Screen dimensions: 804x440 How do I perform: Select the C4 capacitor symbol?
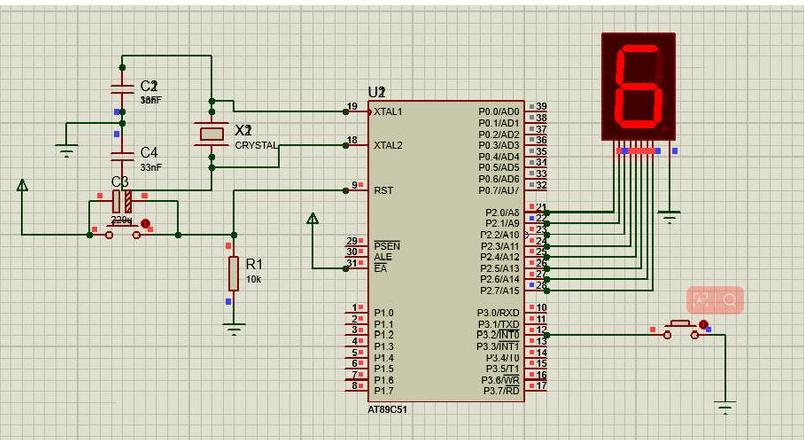tap(122, 156)
